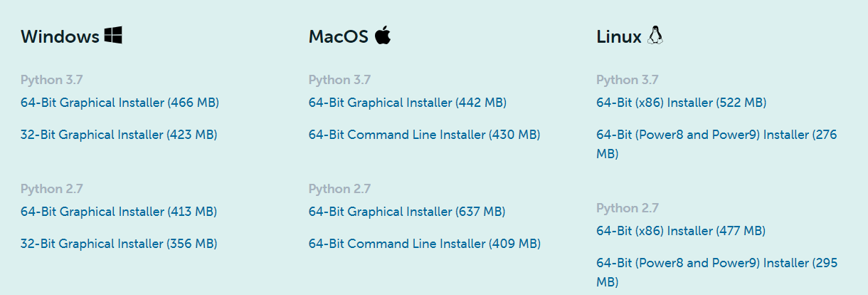Click the Python 3.7 label under Windows

click(x=52, y=80)
